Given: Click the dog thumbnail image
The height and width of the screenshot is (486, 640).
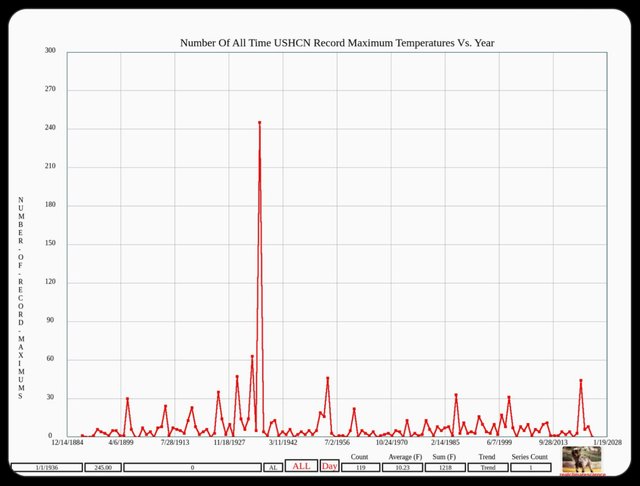Looking at the screenshot, I should [x=582, y=459].
